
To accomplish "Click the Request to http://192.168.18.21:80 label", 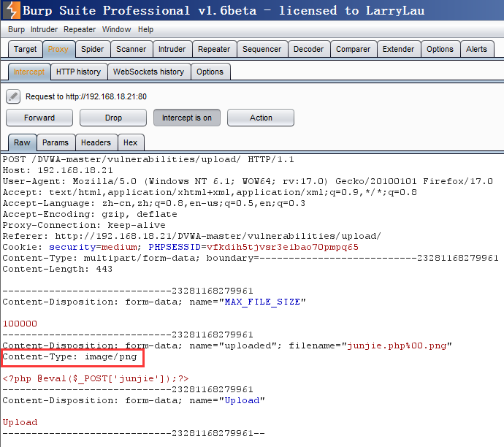I will pyautogui.click(x=86, y=96).
